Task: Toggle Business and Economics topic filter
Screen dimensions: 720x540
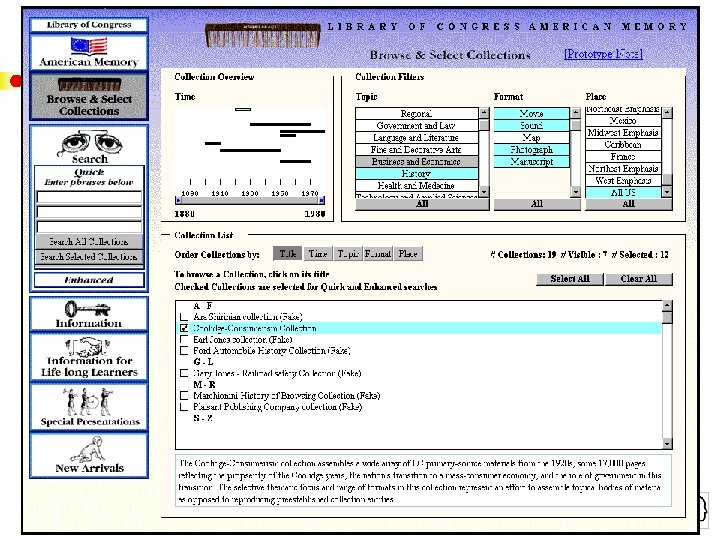Action: 416,161
